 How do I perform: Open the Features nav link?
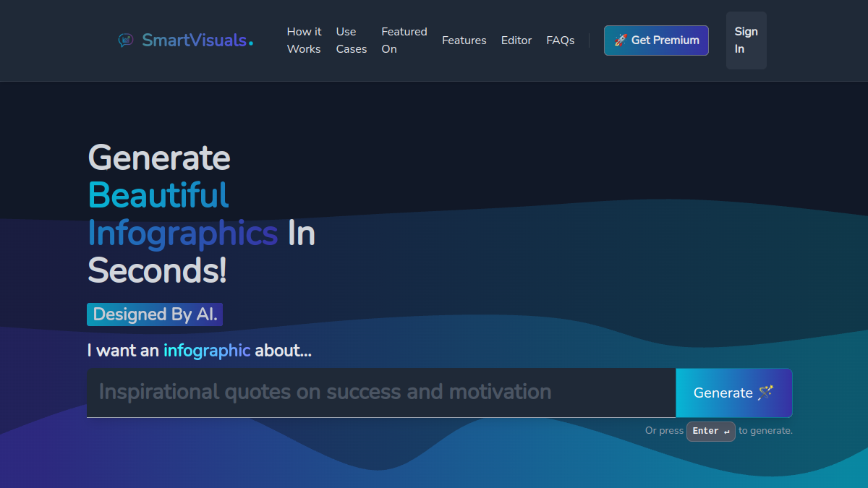[464, 40]
